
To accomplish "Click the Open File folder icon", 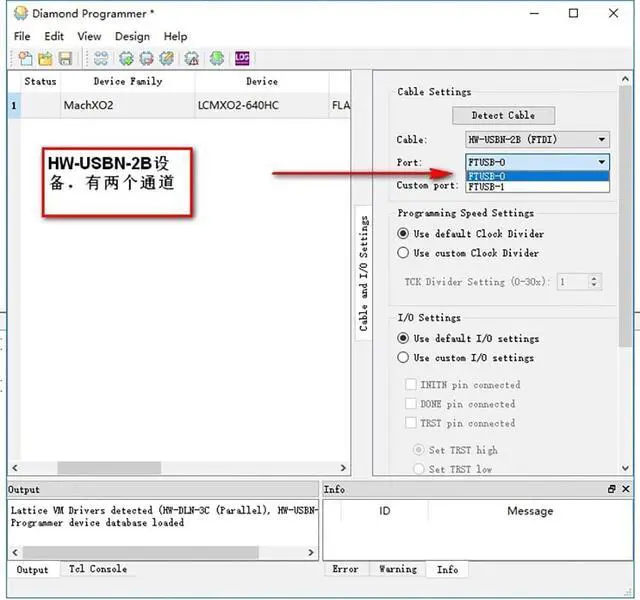I will tap(45, 59).
